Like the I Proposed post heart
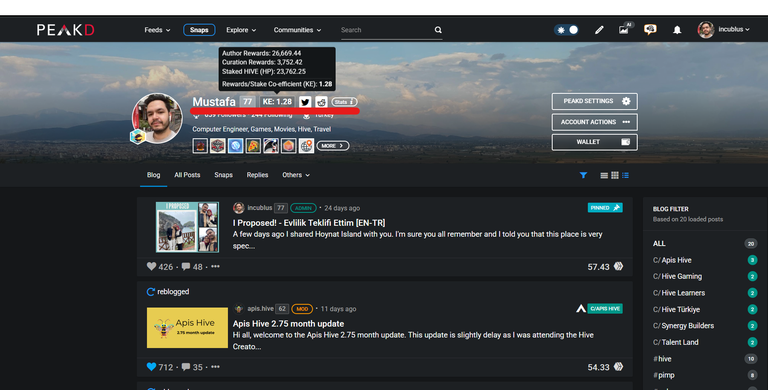The width and height of the screenshot is (768, 390). (151, 267)
